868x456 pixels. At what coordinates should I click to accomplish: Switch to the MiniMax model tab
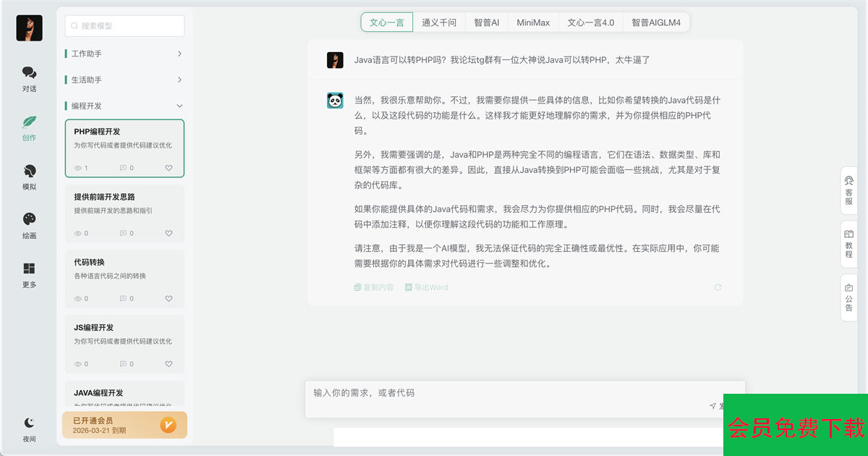point(533,22)
